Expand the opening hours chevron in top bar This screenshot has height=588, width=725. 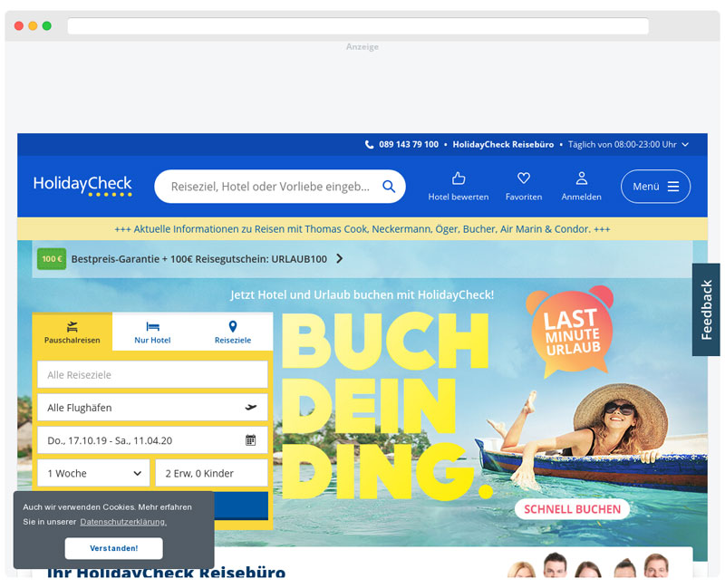pos(685,145)
